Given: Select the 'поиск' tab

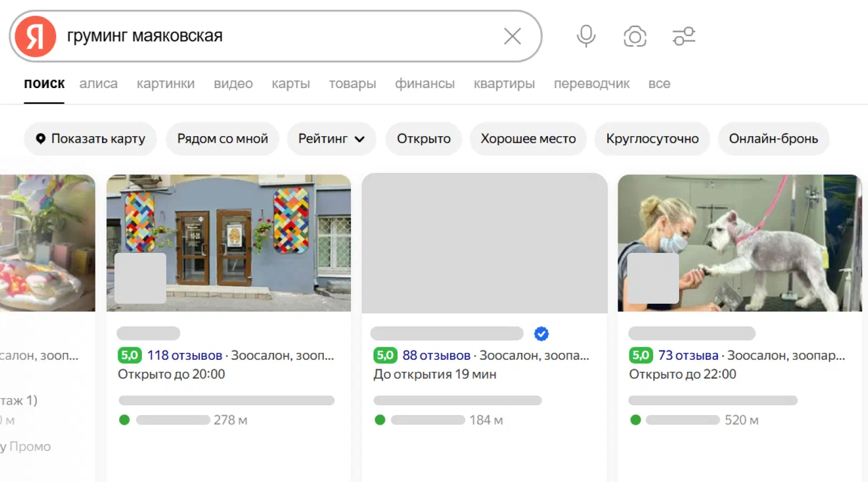Looking at the screenshot, I should pyautogui.click(x=44, y=84).
